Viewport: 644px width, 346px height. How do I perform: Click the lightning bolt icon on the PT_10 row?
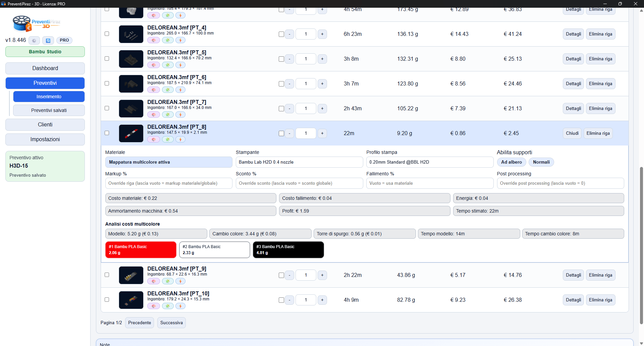point(180,306)
